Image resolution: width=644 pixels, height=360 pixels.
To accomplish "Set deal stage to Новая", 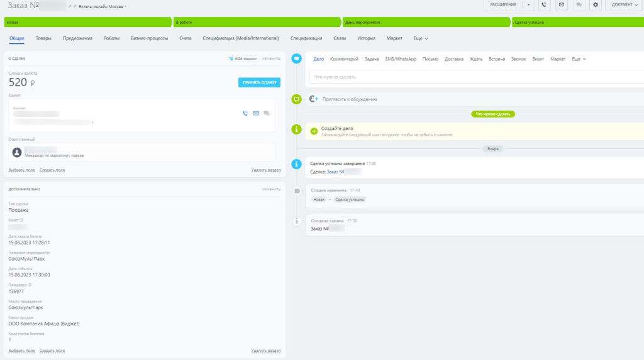I will pos(87,22).
